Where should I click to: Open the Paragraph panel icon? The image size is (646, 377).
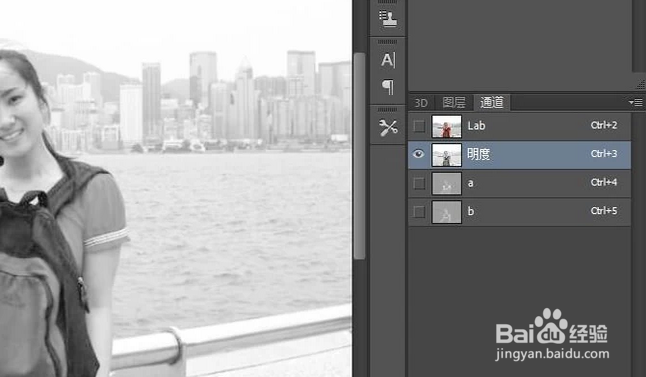point(388,87)
